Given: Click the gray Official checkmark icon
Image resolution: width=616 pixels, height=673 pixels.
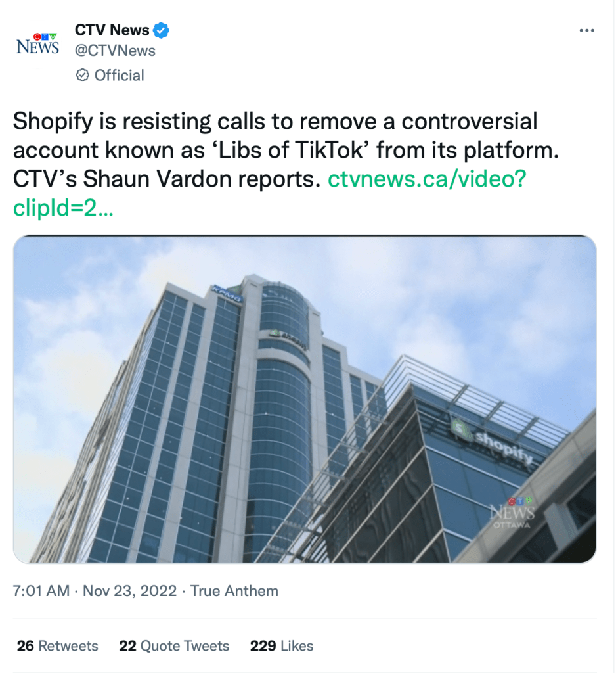Looking at the screenshot, I should coord(82,76).
